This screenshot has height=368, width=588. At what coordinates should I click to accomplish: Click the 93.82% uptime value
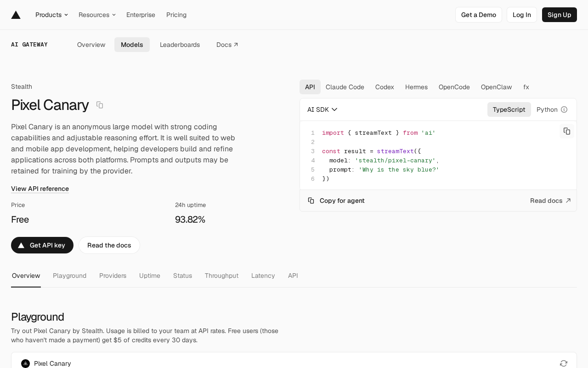tap(190, 219)
